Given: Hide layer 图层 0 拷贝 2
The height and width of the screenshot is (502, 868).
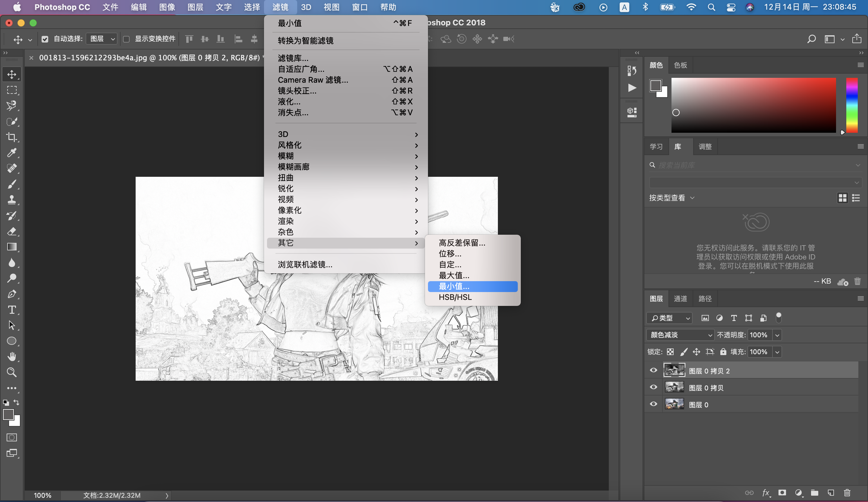Looking at the screenshot, I should pos(653,370).
